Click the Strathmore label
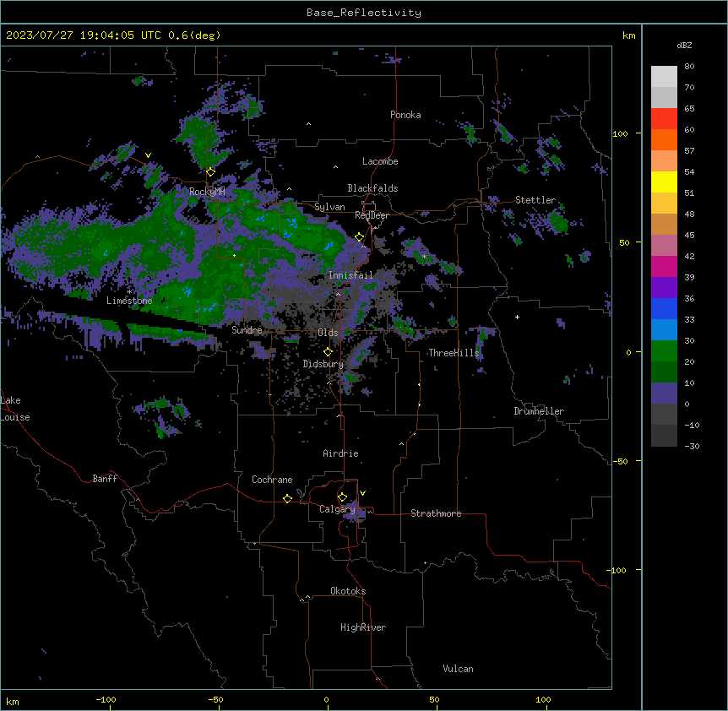 pos(436,513)
